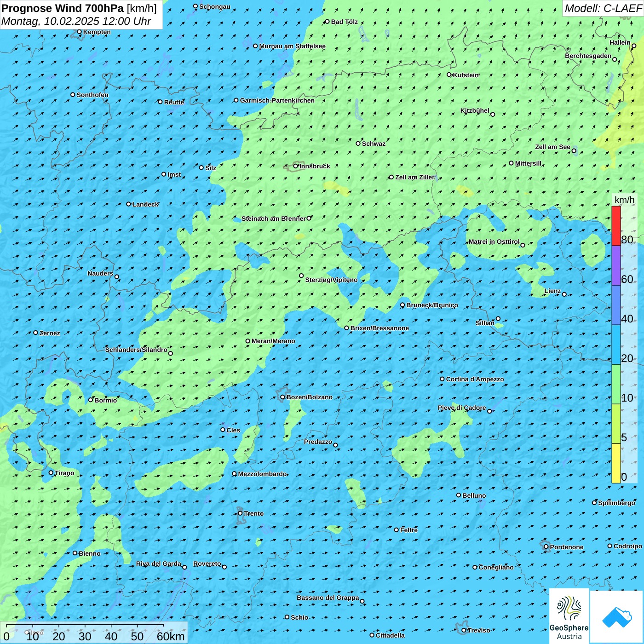Image resolution: width=644 pixels, height=644 pixels.
Task: Click the blue cloud logo in the corner
Action: point(616,617)
